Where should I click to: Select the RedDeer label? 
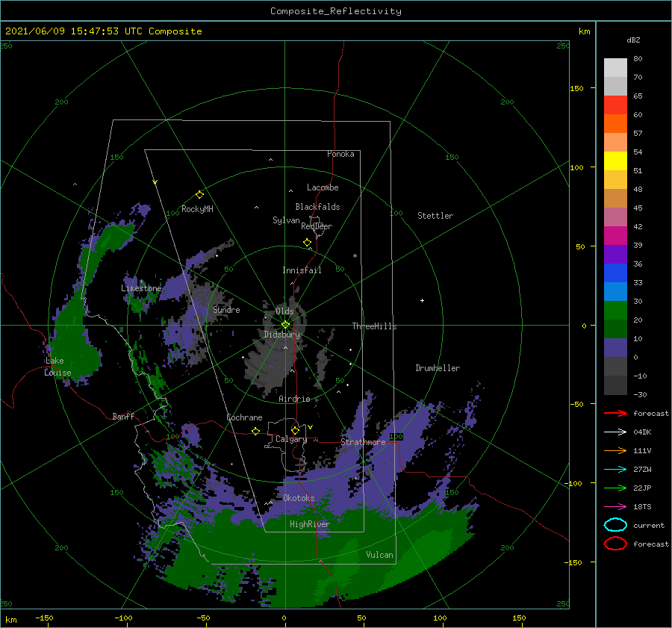(x=317, y=226)
